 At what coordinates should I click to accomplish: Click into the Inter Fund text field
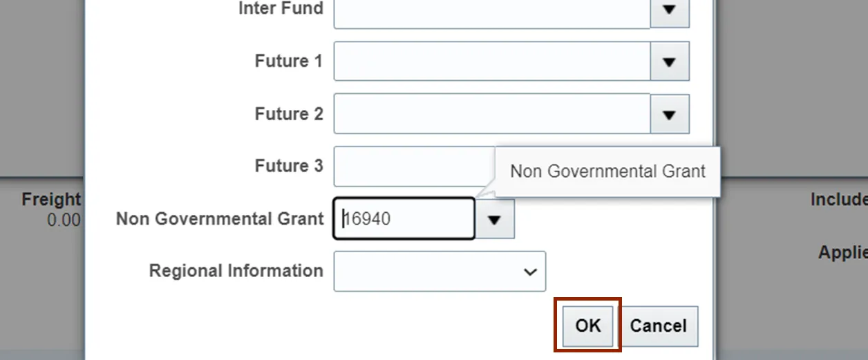[491, 10]
